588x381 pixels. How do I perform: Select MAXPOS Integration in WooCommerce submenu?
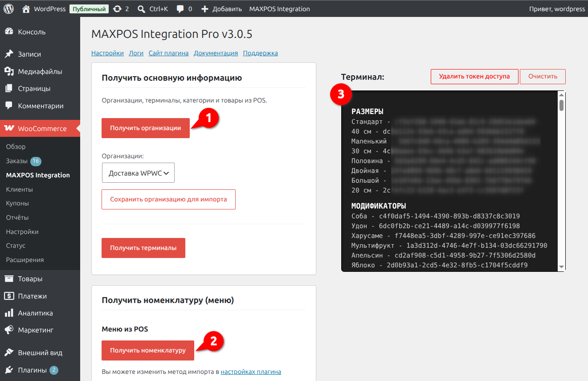38,175
